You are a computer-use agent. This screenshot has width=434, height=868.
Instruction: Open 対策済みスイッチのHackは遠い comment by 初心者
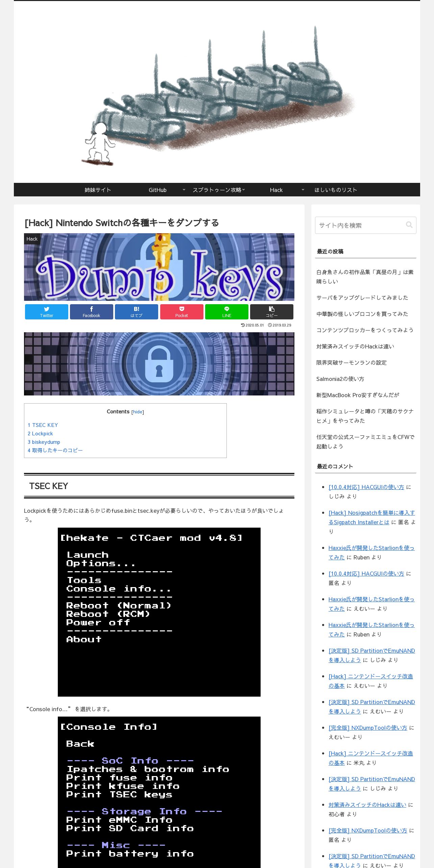(x=367, y=805)
